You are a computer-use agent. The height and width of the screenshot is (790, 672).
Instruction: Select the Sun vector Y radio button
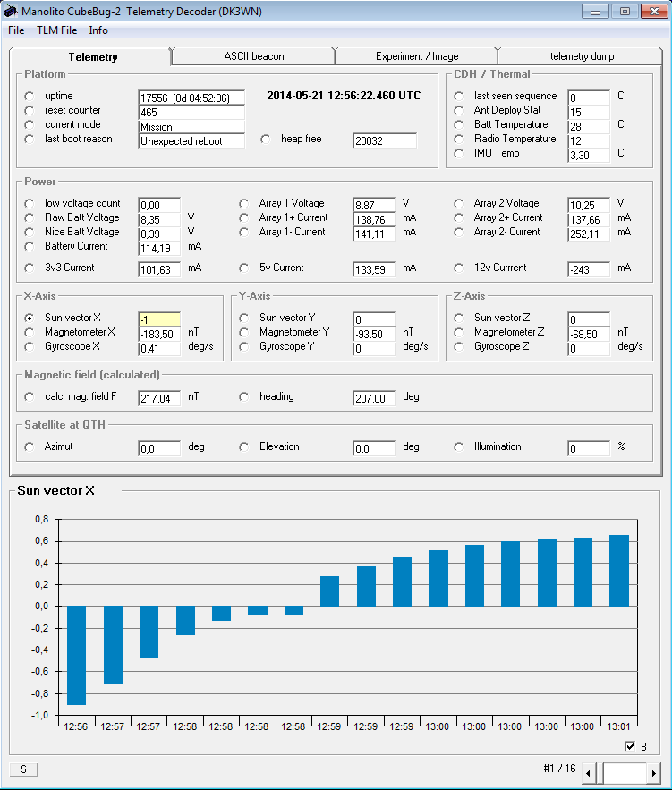[243, 318]
